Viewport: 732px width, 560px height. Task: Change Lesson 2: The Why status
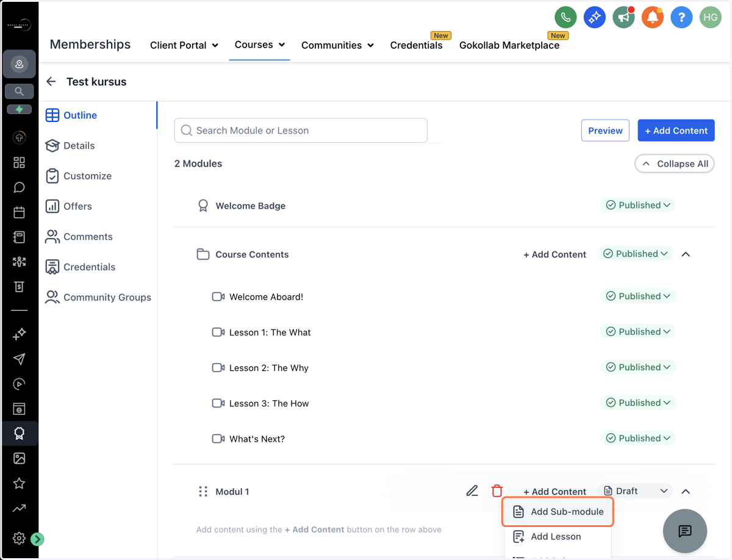pos(638,367)
